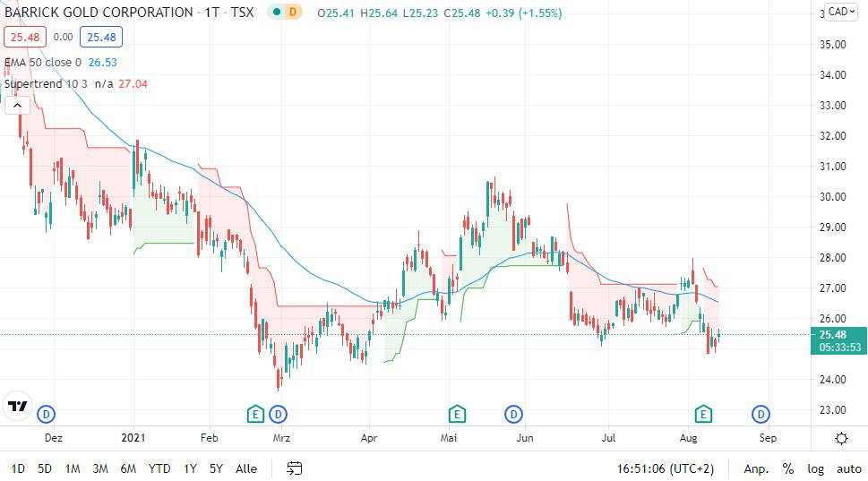Select the 5Y time range
Image resolution: width=868 pixels, height=481 pixels.
(x=216, y=468)
